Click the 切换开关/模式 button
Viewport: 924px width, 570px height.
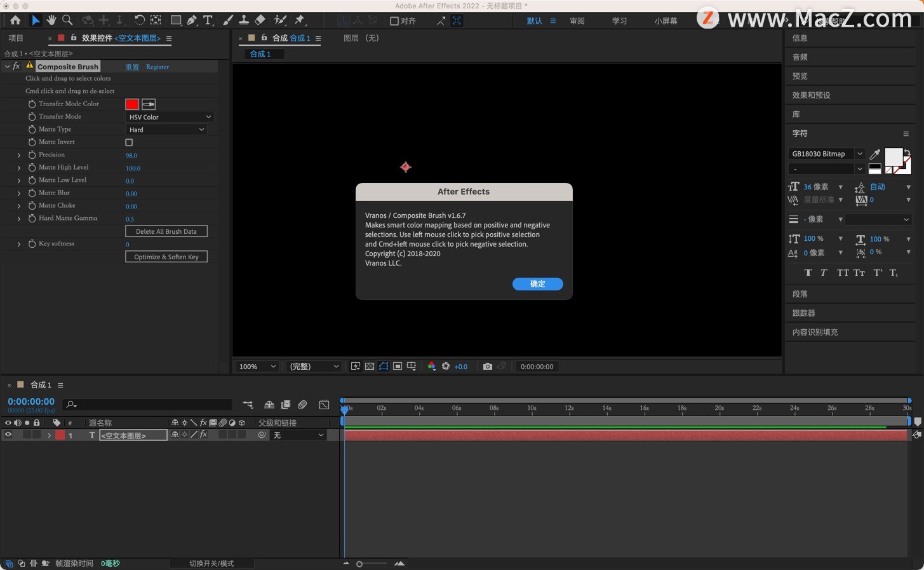[211, 564]
